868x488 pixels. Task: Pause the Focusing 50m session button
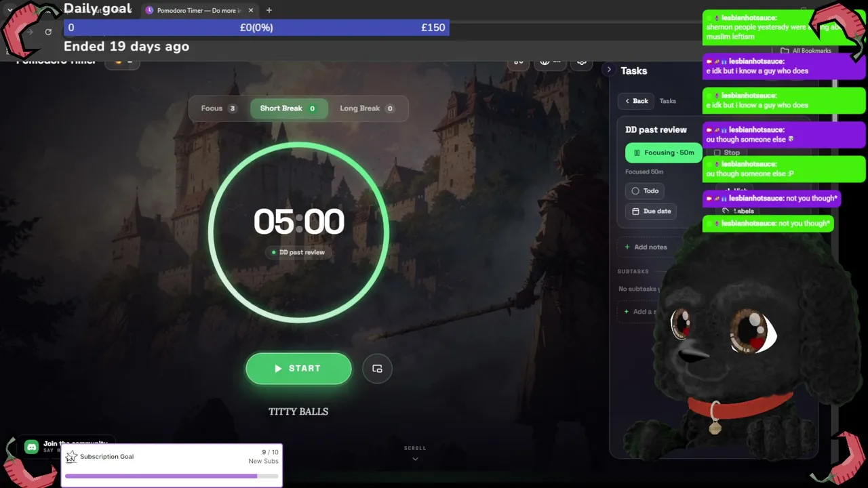664,152
